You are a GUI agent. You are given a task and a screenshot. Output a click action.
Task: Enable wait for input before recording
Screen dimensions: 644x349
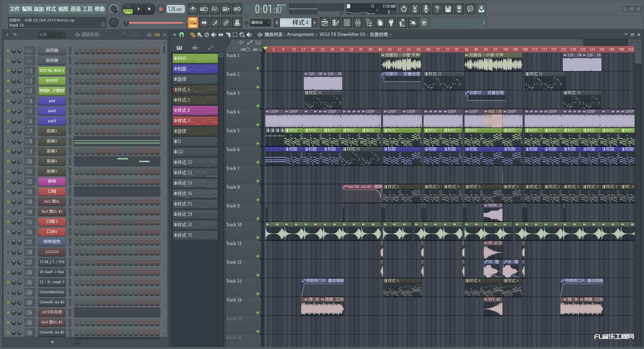click(x=204, y=9)
